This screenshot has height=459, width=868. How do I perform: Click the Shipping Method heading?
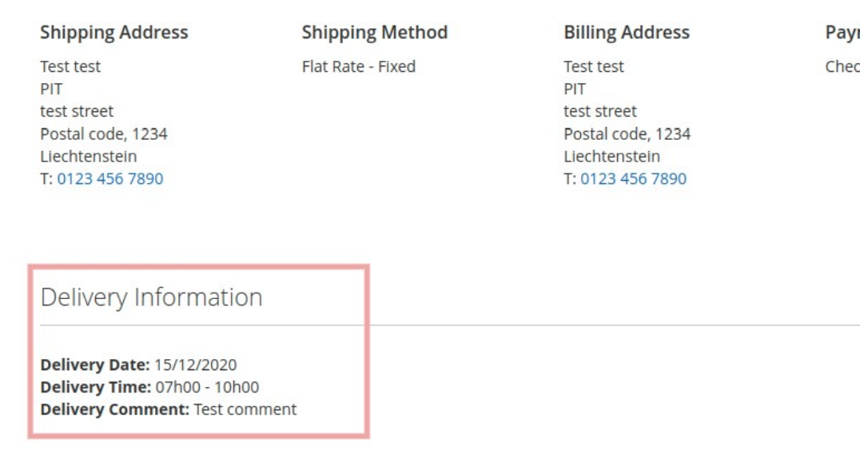374,33
